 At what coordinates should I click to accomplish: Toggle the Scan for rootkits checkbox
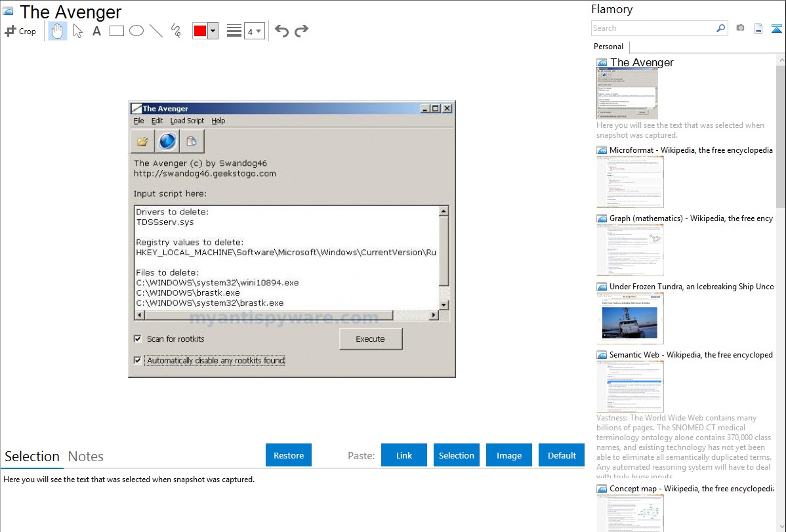pyautogui.click(x=138, y=339)
